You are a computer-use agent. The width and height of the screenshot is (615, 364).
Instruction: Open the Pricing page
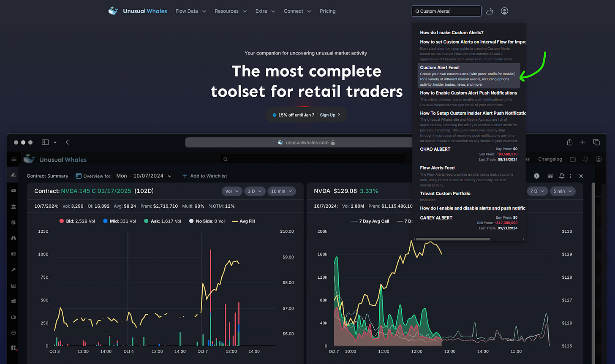point(327,11)
